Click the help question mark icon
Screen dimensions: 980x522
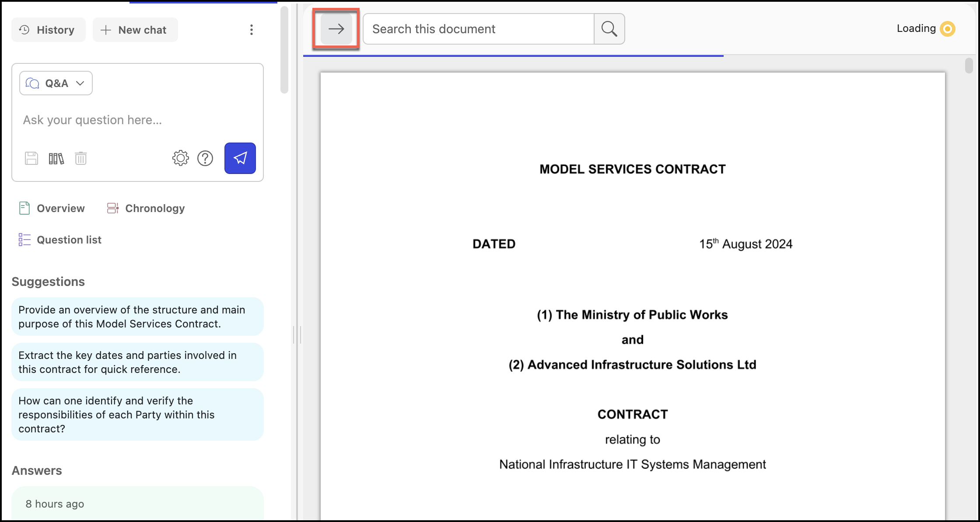click(x=205, y=158)
